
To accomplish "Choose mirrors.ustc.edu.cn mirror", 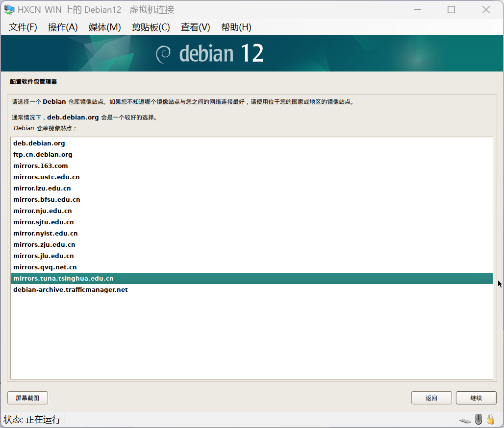I will [252, 177].
